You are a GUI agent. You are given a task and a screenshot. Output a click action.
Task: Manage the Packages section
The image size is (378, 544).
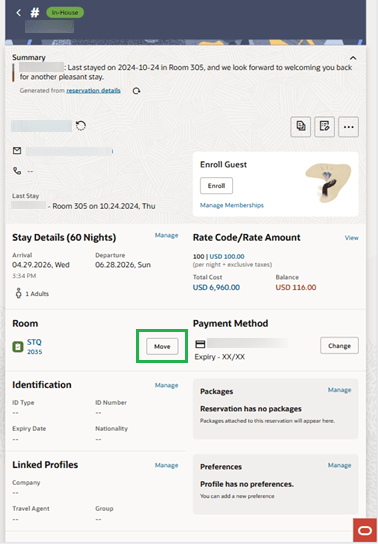(340, 390)
